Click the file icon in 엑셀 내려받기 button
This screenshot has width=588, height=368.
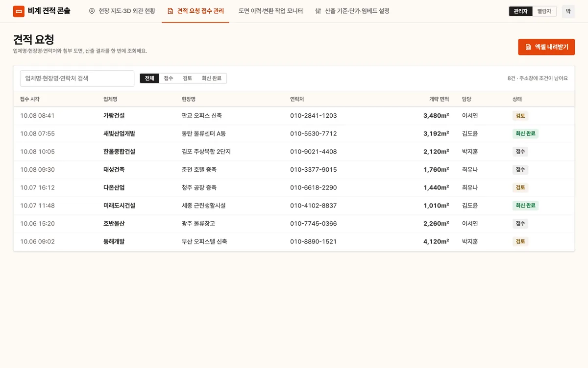coord(528,47)
